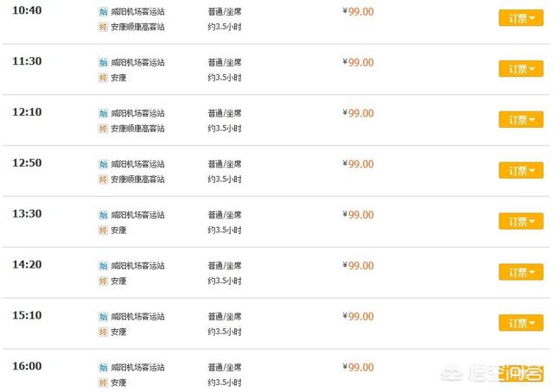This screenshot has height=392, width=553.
Task: Click the start-station icon in the 10:40 row
Action: [x=103, y=12]
